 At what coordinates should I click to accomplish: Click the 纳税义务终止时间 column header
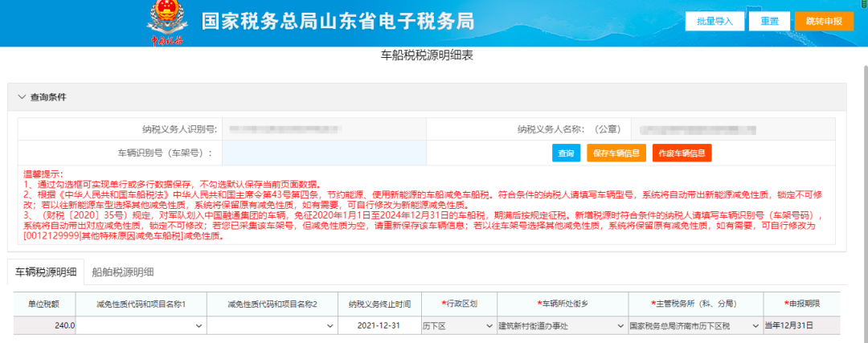point(379,304)
